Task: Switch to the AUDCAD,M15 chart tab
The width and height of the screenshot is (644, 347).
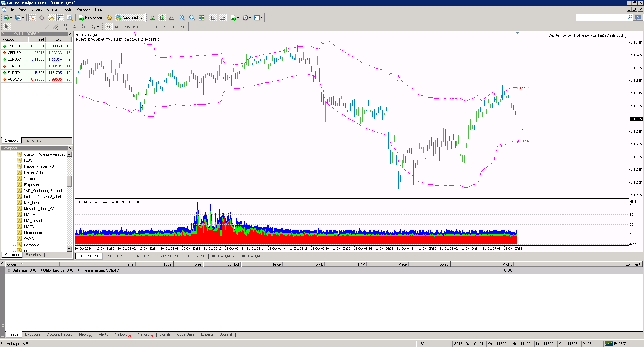Action: pyautogui.click(x=223, y=256)
